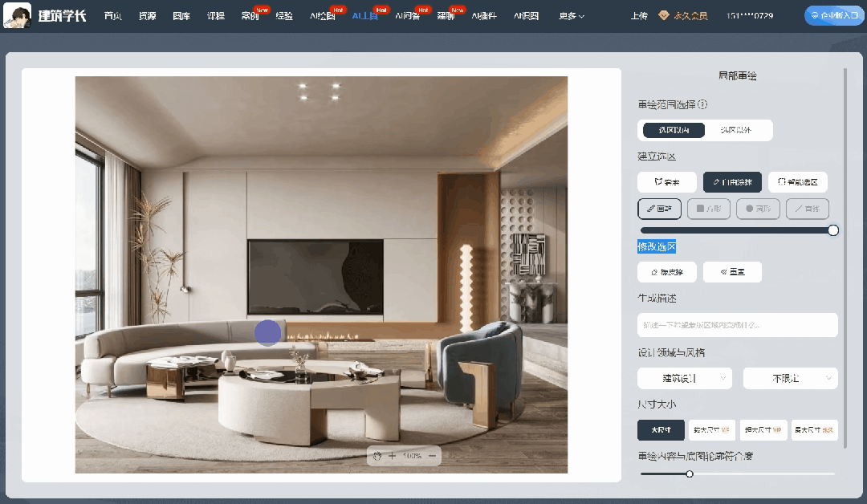Go to AI绘图 in the top navigation
Viewport: 867px width, 504px height.
coord(323,16)
